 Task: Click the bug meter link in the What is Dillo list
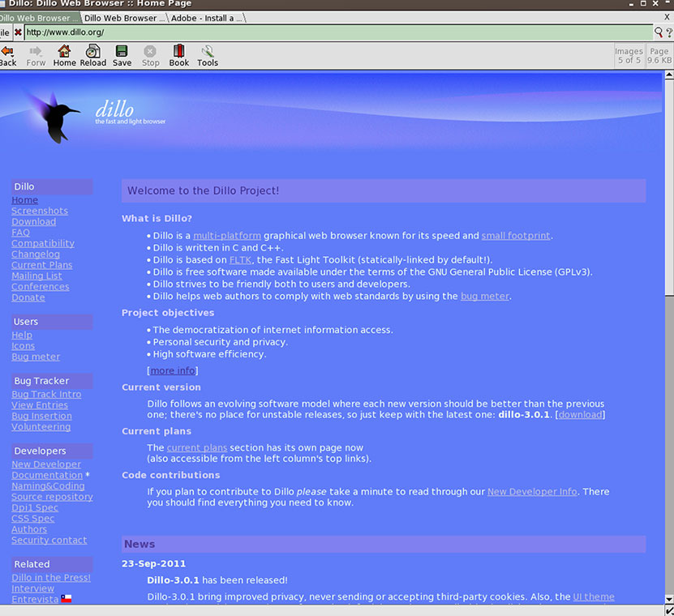click(x=485, y=296)
